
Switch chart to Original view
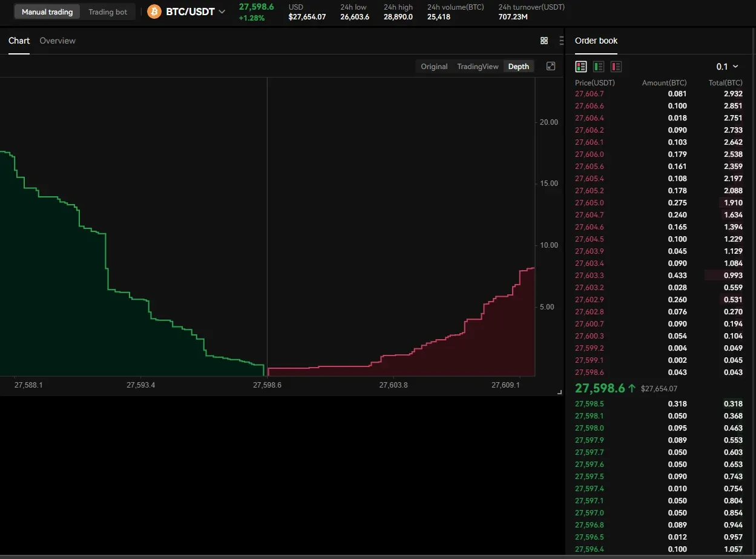point(433,66)
